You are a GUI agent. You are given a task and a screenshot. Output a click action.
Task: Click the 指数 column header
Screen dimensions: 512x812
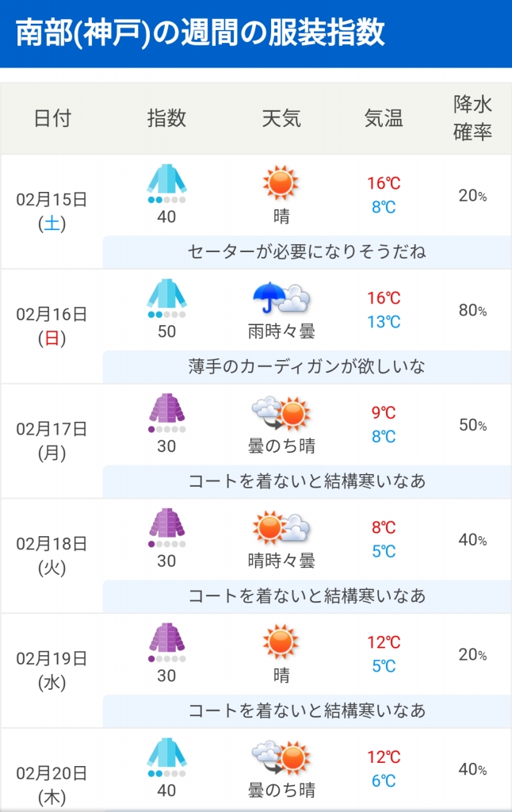tap(166, 118)
